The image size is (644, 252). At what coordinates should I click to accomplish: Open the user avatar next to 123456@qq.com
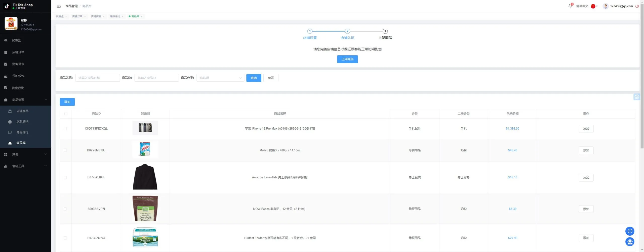click(x=606, y=6)
